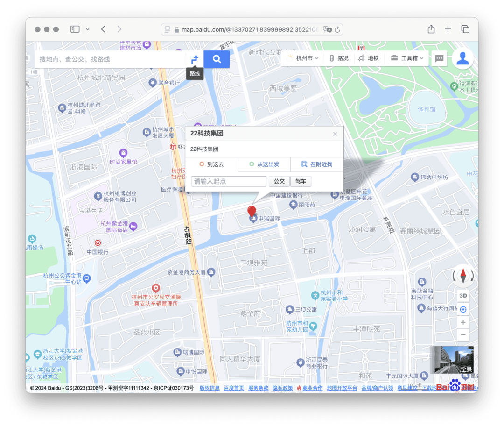Click the 时尚家具馆 shop marker icon

(x=123, y=152)
